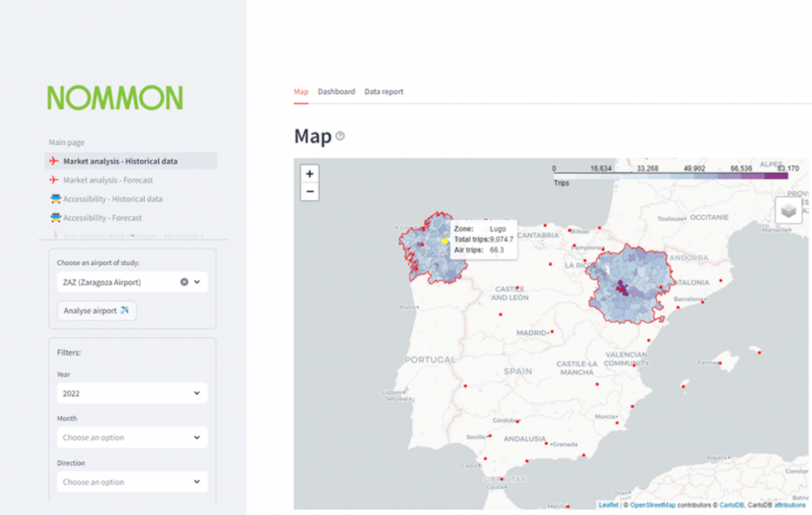812x515 pixels.
Task: Clear the ZAZ airport selection with the X icon
Action: (x=184, y=282)
